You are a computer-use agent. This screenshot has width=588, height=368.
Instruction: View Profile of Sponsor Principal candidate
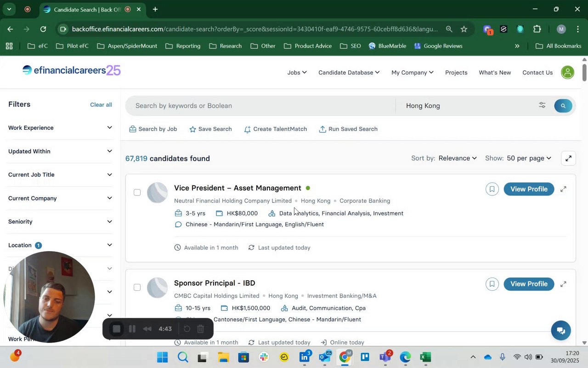click(x=529, y=284)
